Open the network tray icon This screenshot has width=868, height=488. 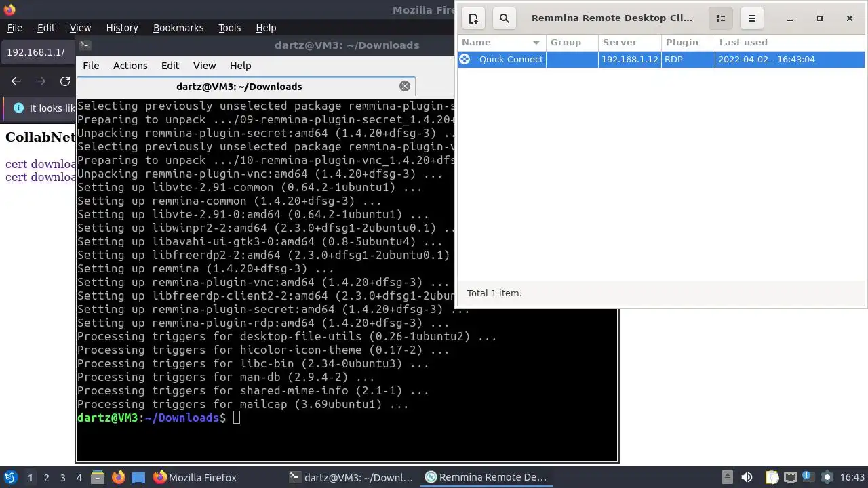coord(790,477)
